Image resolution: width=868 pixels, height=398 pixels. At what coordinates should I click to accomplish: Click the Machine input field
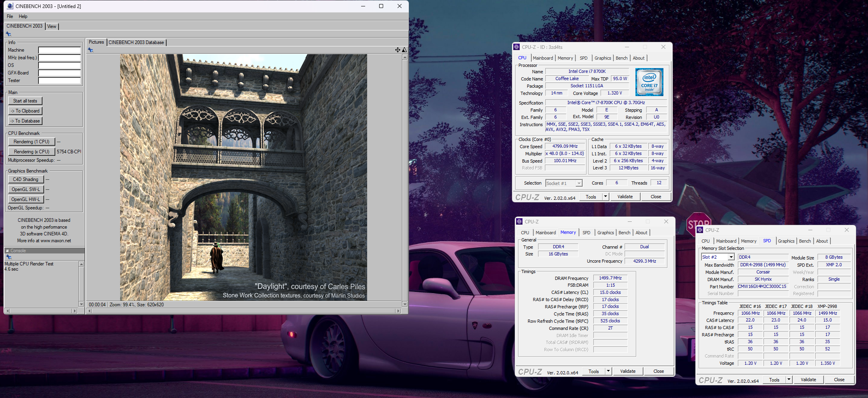click(x=60, y=50)
